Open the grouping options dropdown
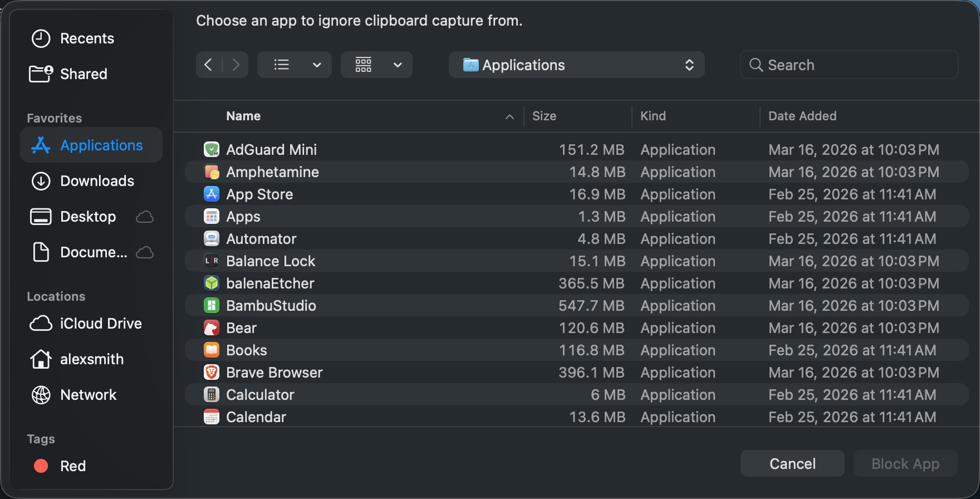This screenshot has width=980, height=499. [x=376, y=65]
